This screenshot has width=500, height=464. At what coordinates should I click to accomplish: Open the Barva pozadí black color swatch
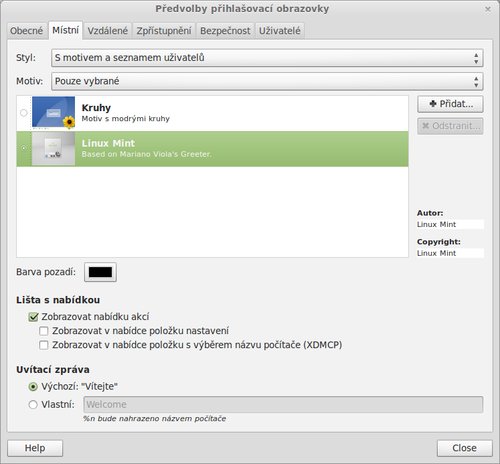pos(100,272)
